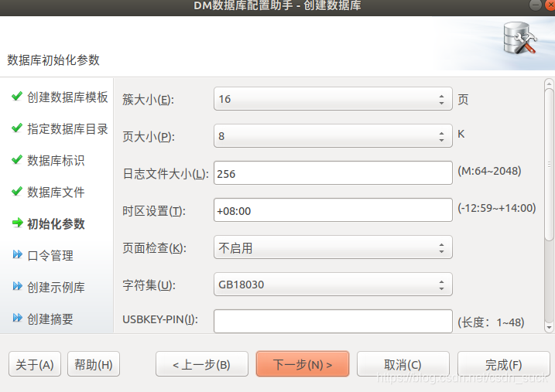Click the 数据库初始化参数 heading
Screen dimensions: 555x392
point(53,60)
